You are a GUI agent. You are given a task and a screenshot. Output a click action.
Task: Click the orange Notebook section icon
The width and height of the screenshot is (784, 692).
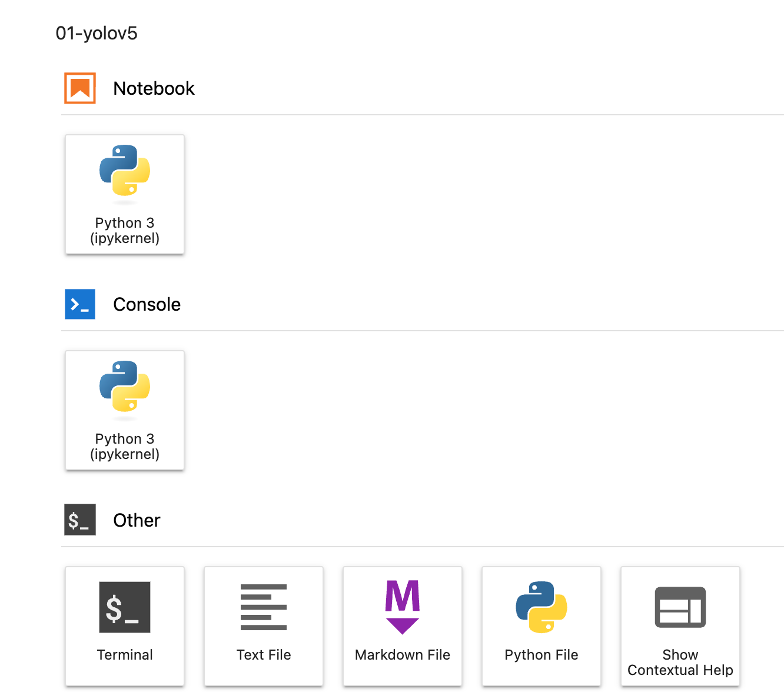[x=80, y=88]
